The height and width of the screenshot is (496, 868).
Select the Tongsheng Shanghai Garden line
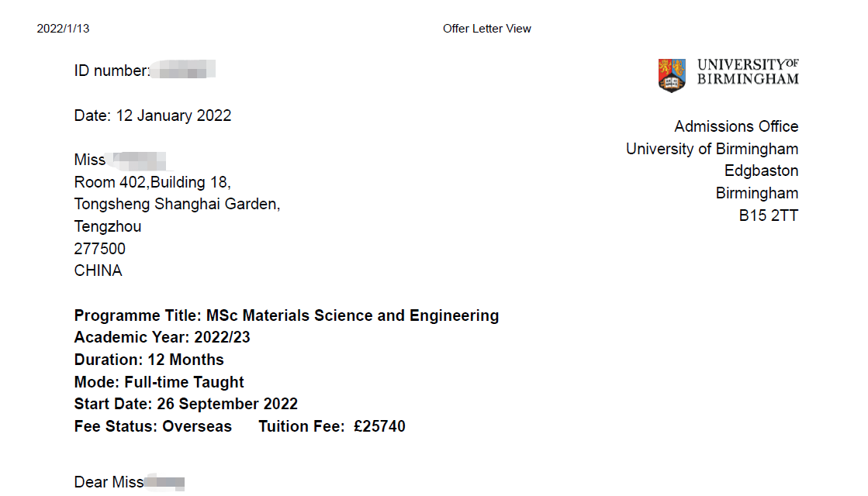[x=177, y=205]
